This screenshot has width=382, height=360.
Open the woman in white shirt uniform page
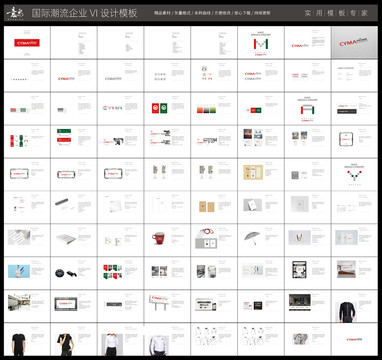(112, 344)
